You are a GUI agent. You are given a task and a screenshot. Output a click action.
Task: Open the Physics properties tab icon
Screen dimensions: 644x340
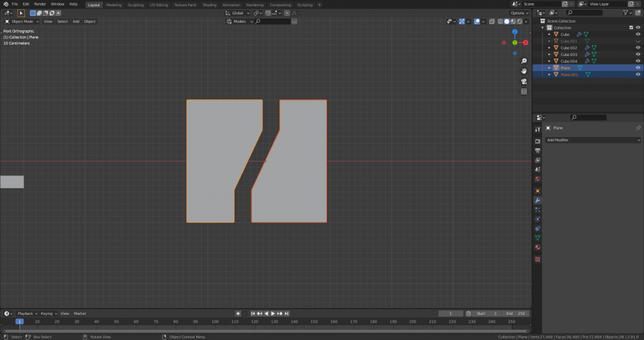(538, 219)
